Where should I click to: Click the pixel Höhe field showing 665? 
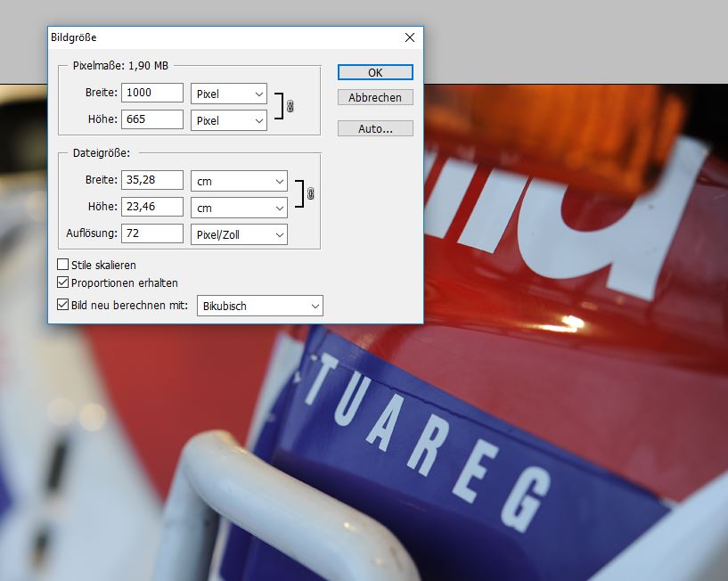pos(151,119)
